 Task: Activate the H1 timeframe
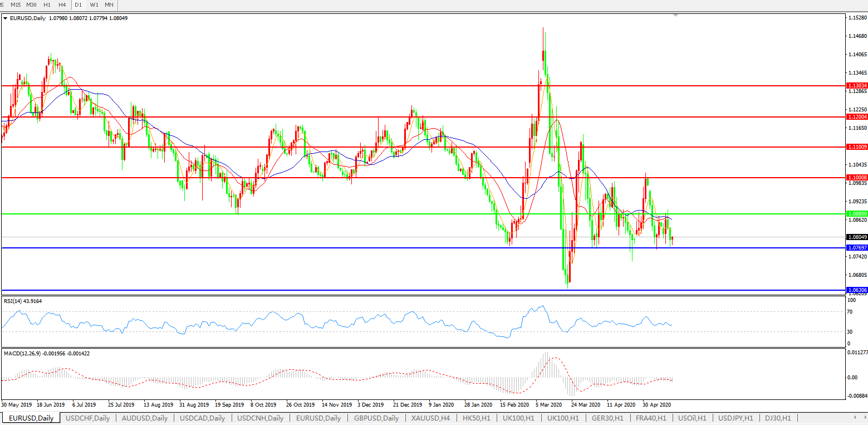(x=47, y=4)
